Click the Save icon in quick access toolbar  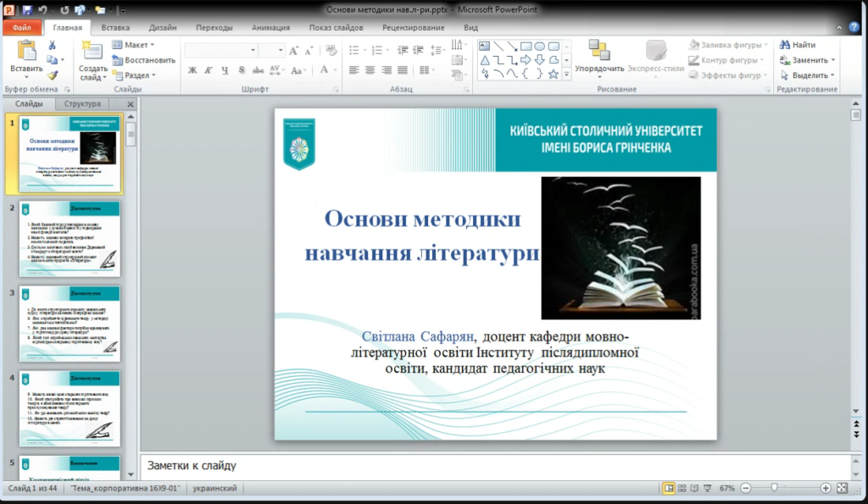point(27,10)
